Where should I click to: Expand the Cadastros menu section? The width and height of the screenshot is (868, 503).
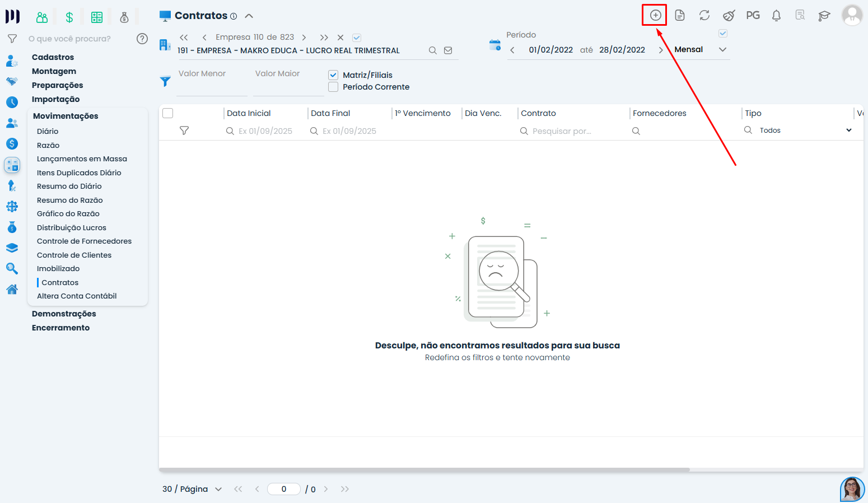53,57
